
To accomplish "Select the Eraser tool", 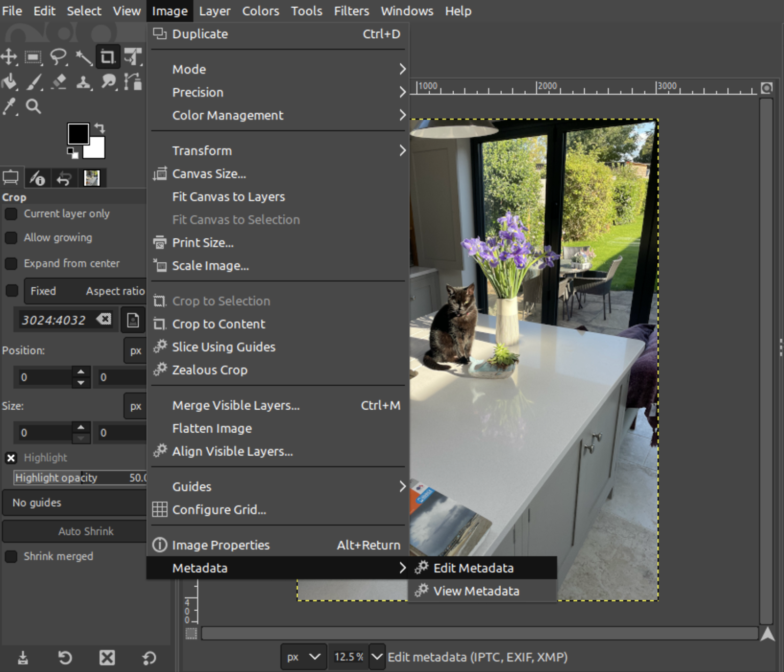I will (x=58, y=82).
